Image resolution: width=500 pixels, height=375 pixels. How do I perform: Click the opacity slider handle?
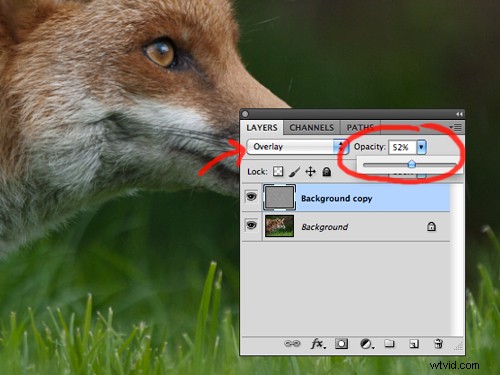pos(412,164)
